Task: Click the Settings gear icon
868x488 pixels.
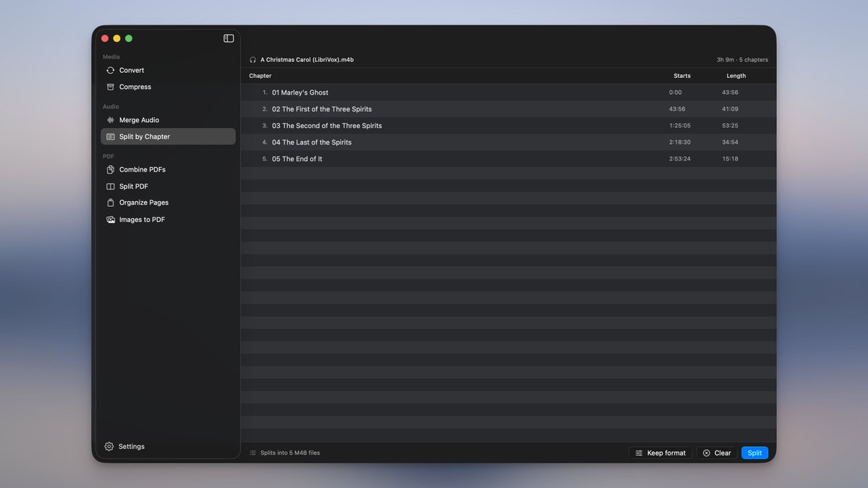Action: (x=109, y=447)
